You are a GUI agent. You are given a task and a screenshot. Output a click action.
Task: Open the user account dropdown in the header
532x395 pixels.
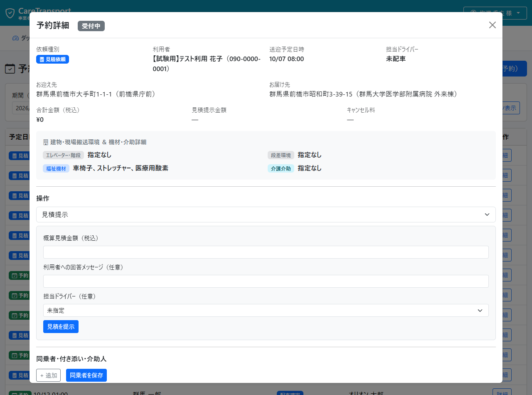495,13
